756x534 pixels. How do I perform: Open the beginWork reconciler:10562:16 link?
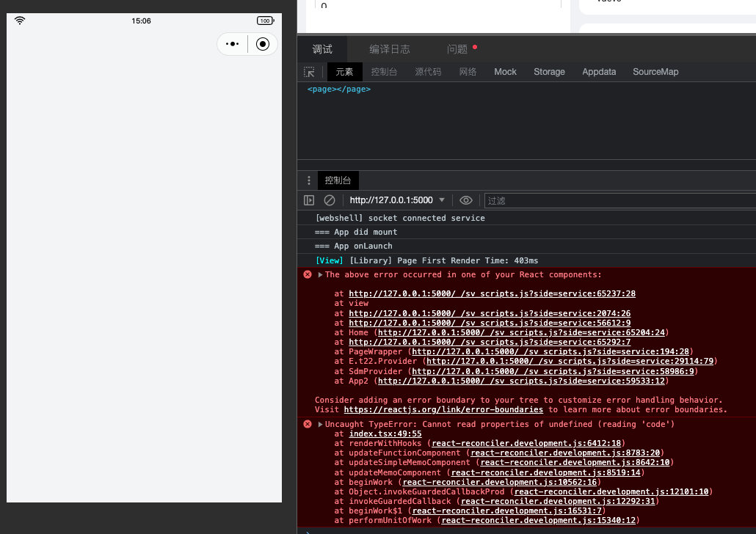tap(500, 482)
